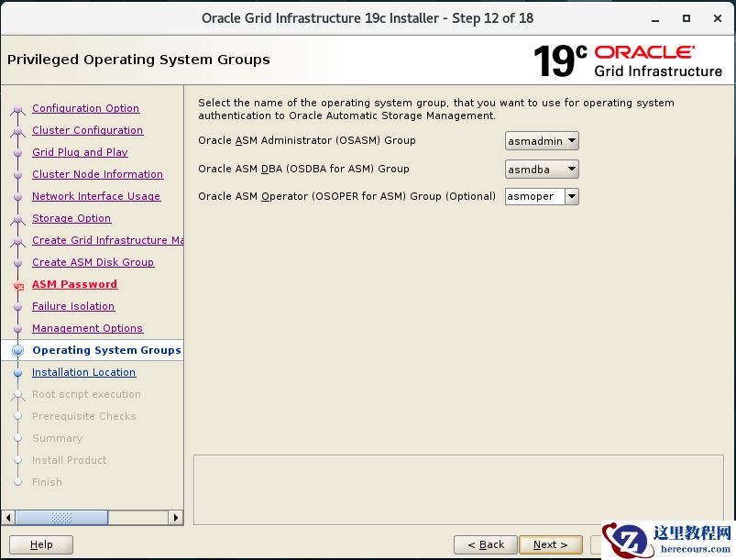Select Operating System Groups current step

pyautogui.click(x=106, y=350)
